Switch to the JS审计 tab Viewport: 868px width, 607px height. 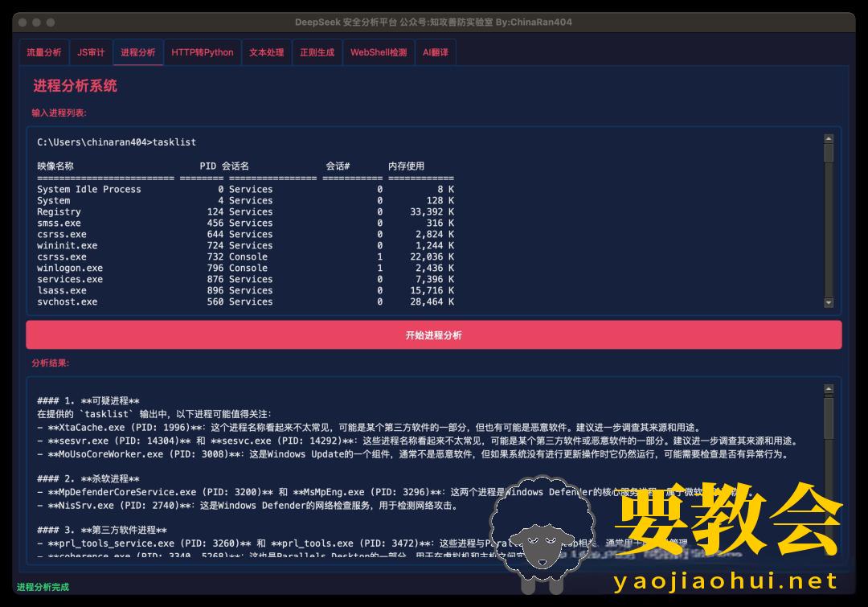91,52
